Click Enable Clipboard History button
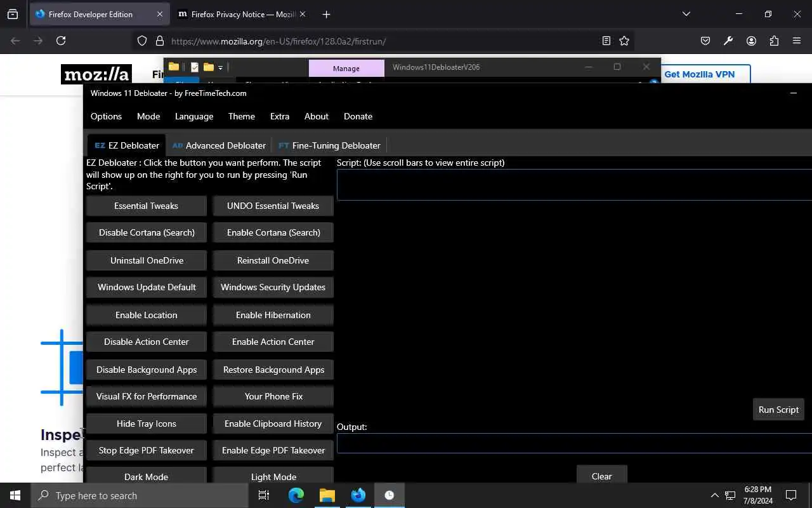812x508 pixels. (x=273, y=424)
